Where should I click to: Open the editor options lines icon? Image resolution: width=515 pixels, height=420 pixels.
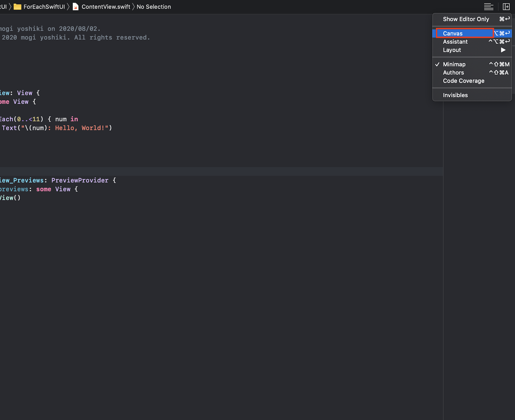click(489, 6)
